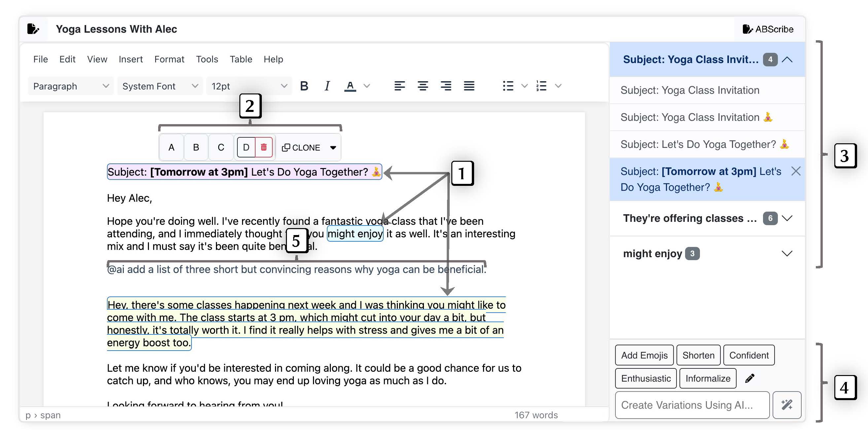Click the 'Hey Alec,' greeting line
This screenshot has height=445, width=868.
129,198
